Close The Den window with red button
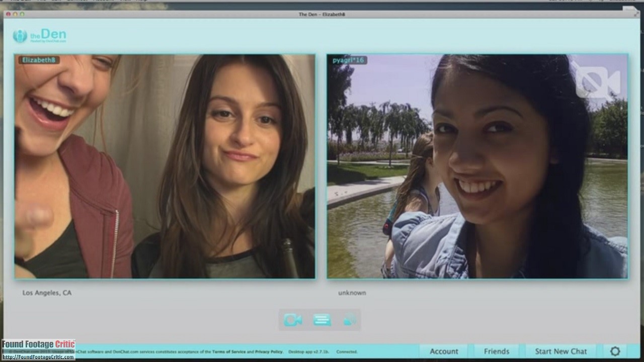The width and height of the screenshot is (644, 362). 8,14
